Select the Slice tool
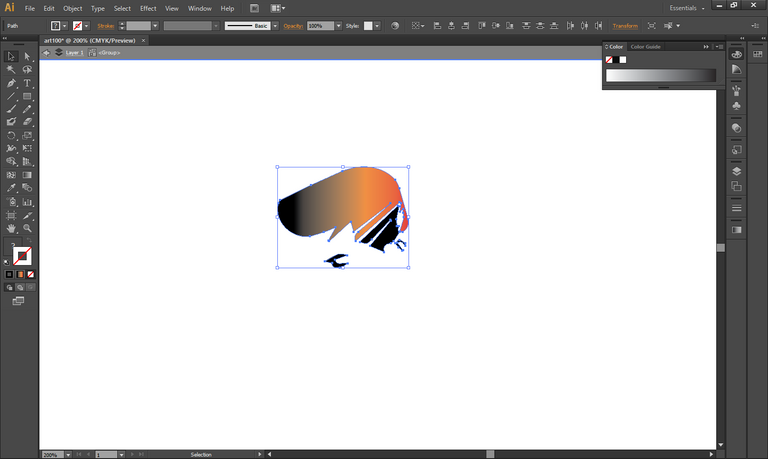The image size is (768, 459). click(x=27, y=215)
